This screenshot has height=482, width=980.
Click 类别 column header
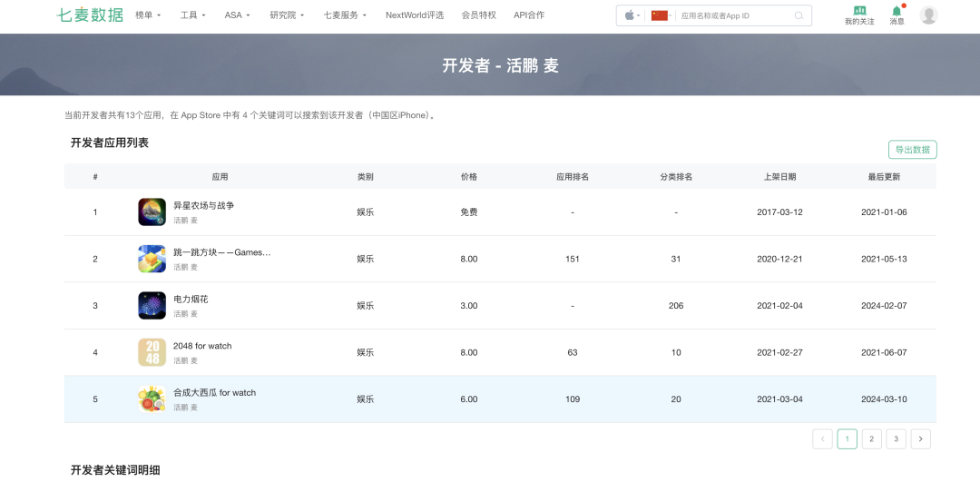click(365, 177)
